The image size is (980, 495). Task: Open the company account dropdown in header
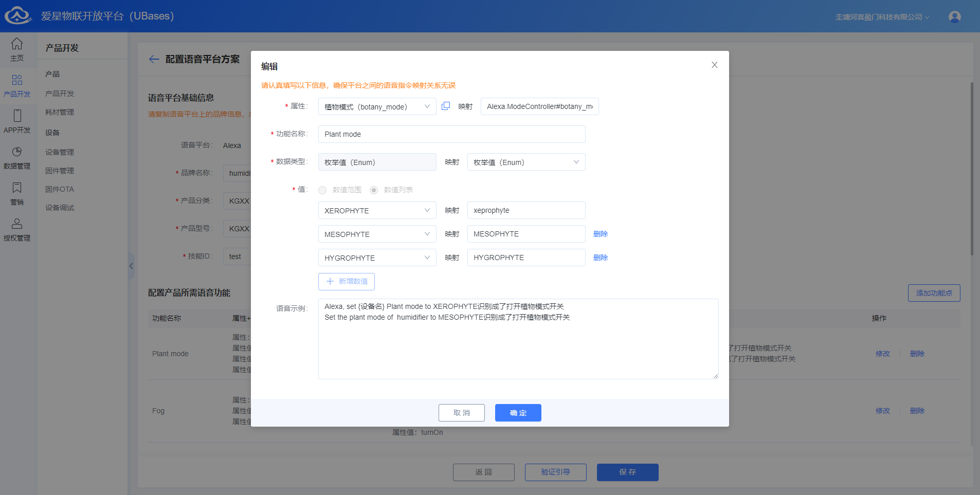click(882, 17)
